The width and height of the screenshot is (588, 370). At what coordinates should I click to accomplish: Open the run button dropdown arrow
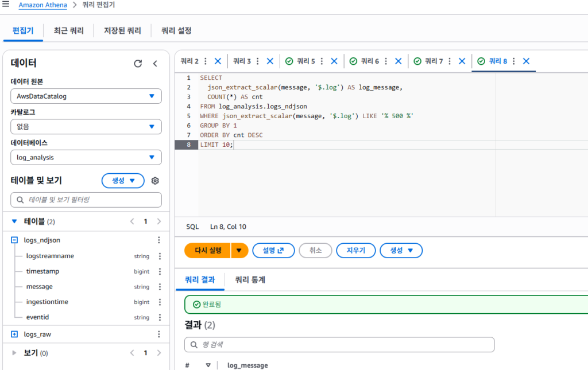[239, 251]
